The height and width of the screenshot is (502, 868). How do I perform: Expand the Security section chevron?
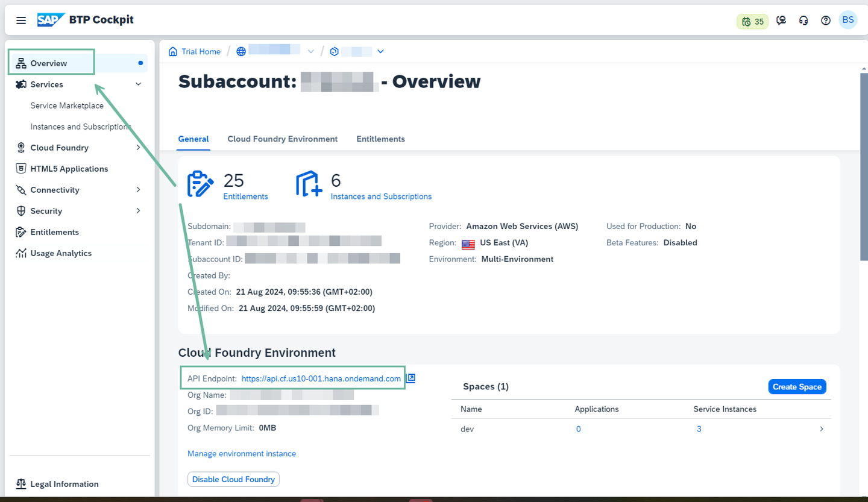point(138,211)
